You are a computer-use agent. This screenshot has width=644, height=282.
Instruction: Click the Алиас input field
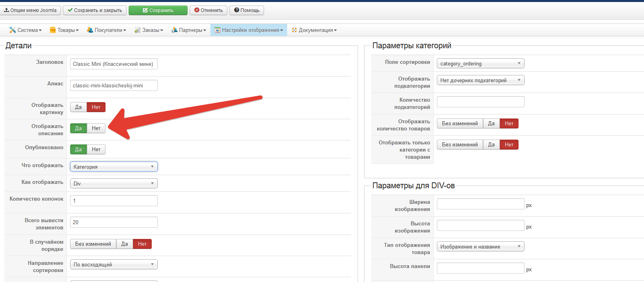tap(114, 85)
